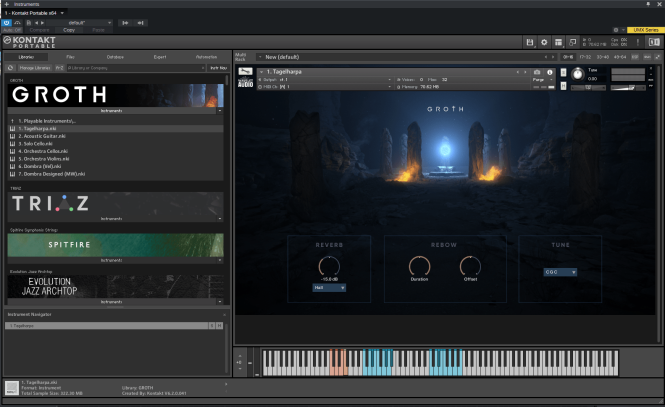This screenshot has height=407, width=665.
Task: Click the plus icon next to Instruments
Action: [x=6, y=4]
